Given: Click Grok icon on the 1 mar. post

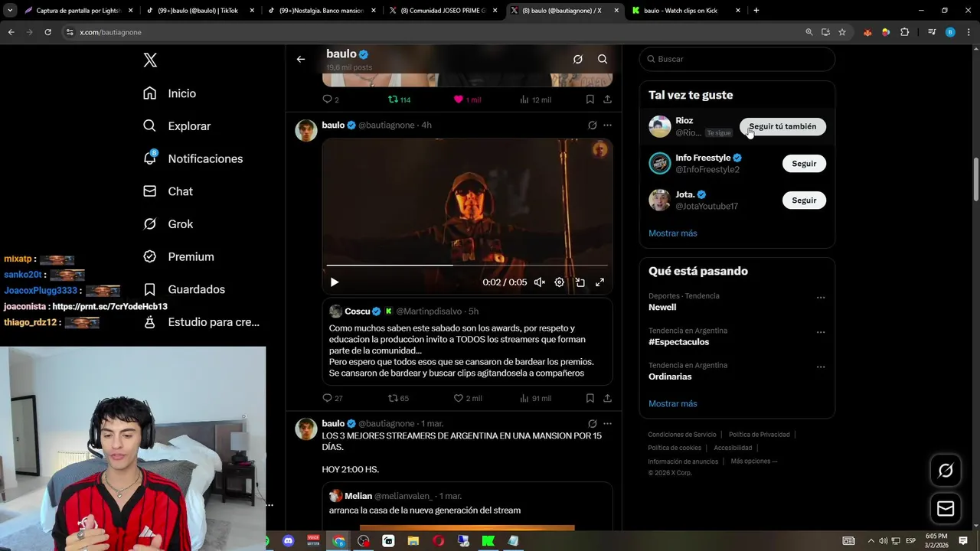Looking at the screenshot, I should (x=592, y=423).
